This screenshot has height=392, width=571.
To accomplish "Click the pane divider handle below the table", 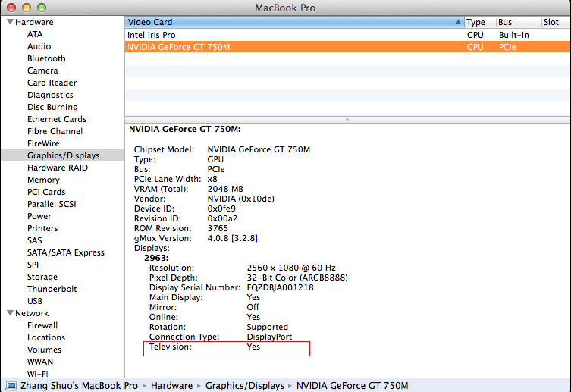I will [x=347, y=119].
